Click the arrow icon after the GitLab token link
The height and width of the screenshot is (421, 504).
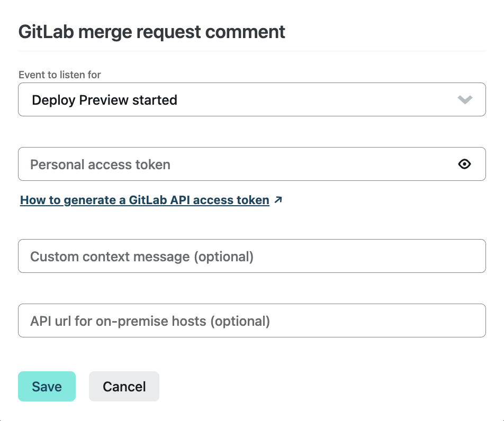pos(278,200)
